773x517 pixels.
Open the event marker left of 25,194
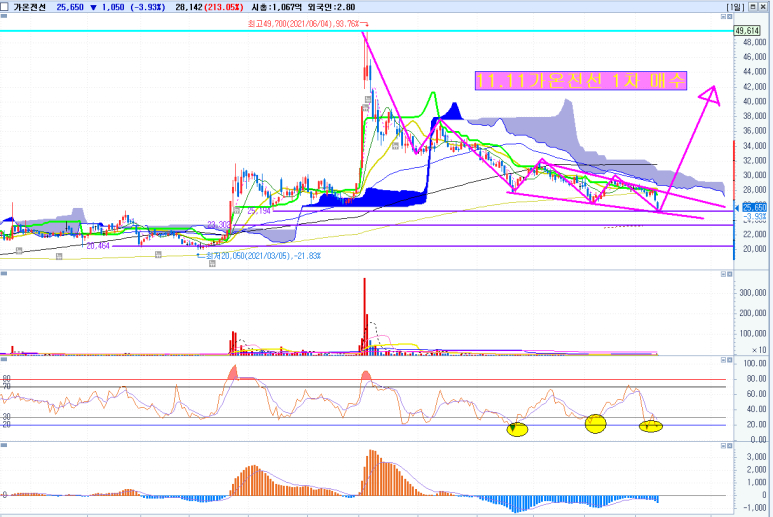point(237,210)
